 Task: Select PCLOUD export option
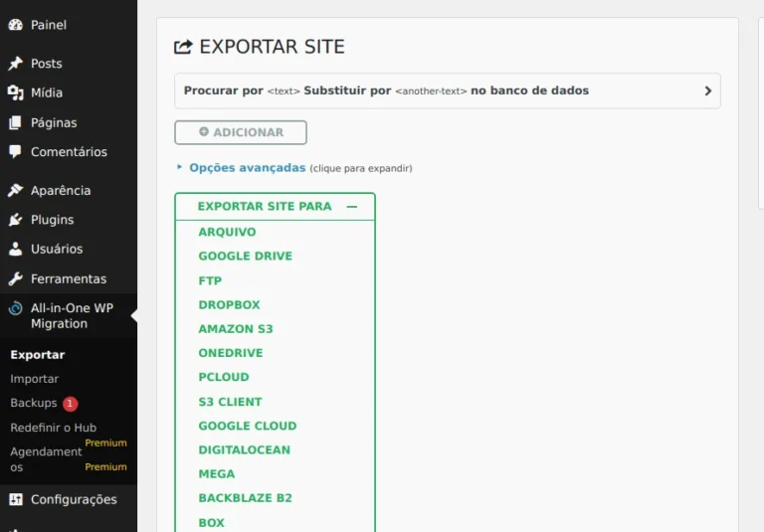pos(224,377)
